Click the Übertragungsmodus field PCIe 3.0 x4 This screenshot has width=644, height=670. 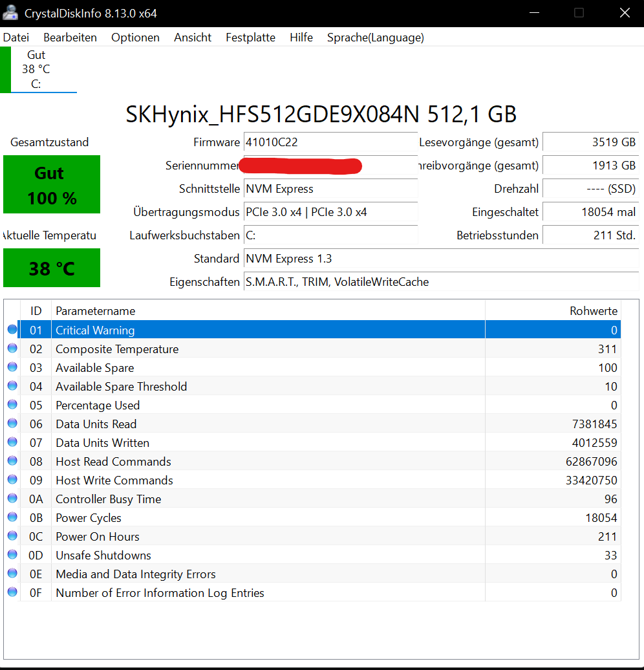coord(330,212)
